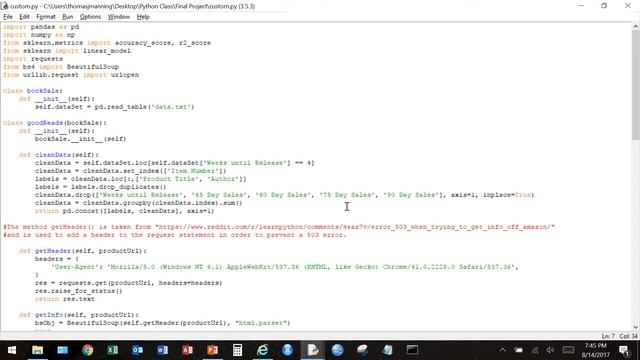Click the 'return res.text' line

(65, 299)
